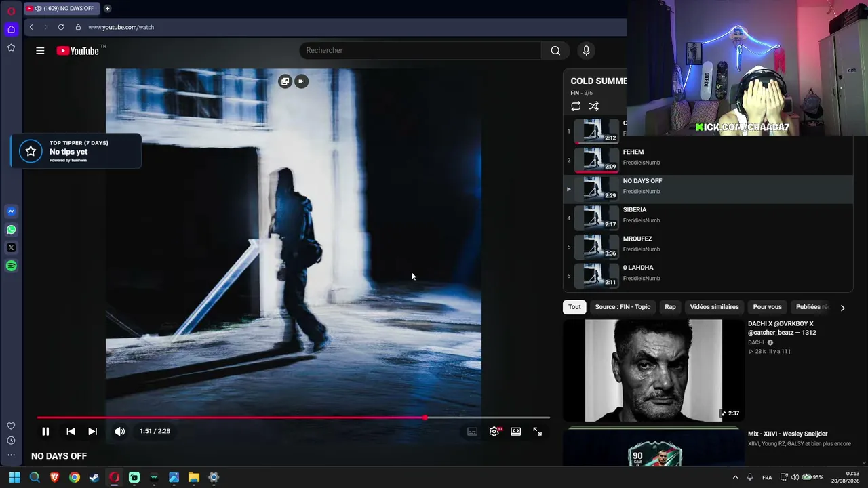The width and height of the screenshot is (868, 488).
Task: Toggle subtitles in the player
Action: tap(473, 431)
